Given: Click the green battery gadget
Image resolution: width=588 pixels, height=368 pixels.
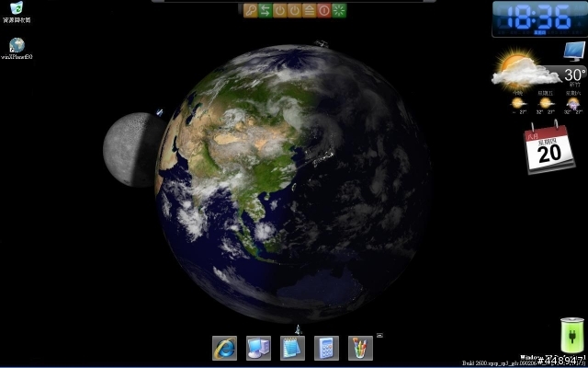Looking at the screenshot, I should pyautogui.click(x=572, y=335).
